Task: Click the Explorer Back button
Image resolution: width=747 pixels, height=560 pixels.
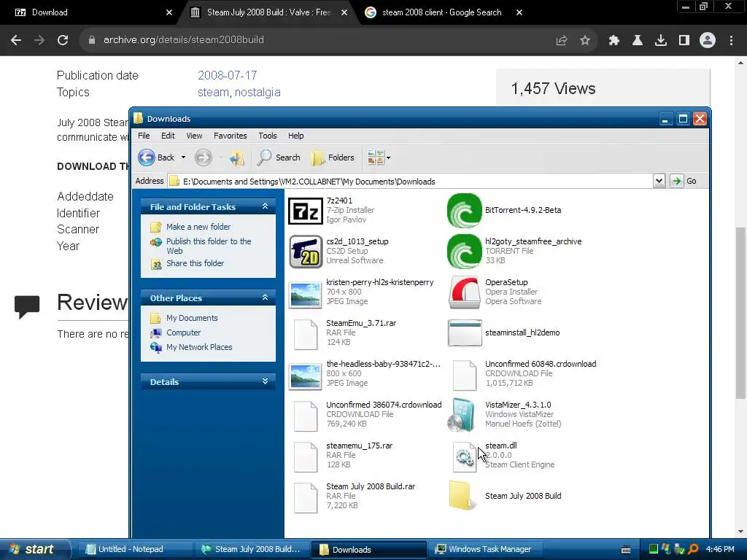Action: [157, 157]
